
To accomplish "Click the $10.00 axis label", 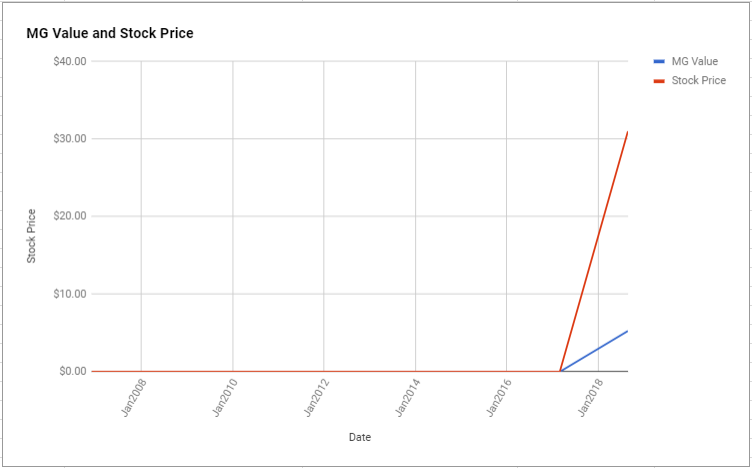I will [71, 294].
